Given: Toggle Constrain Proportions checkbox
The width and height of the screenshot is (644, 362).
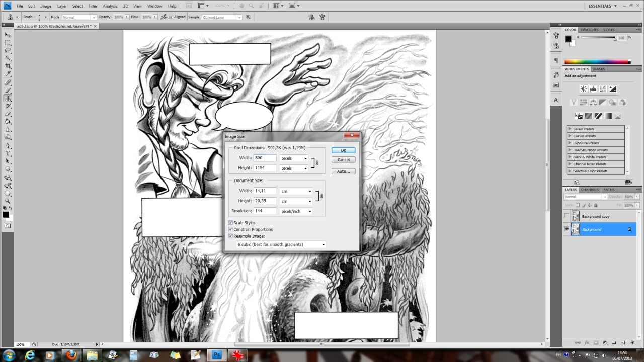Looking at the screenshot, I should (x=231, y=229).
